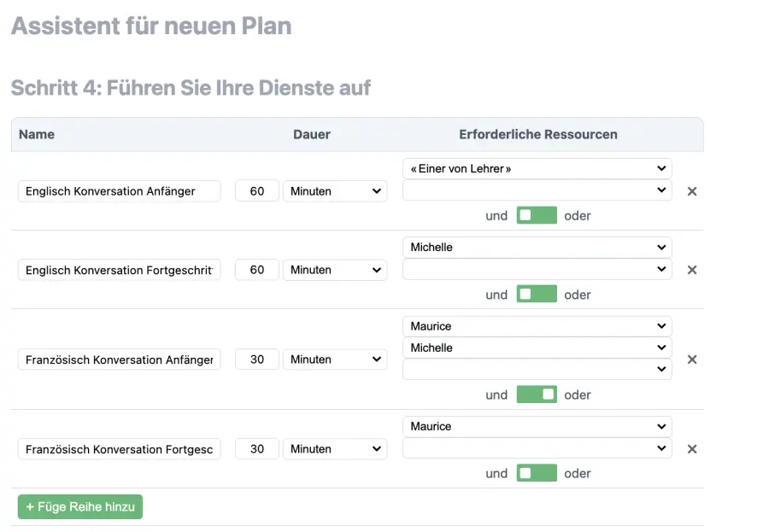The image size is (769, 532).
Task: Select the 30 duration field for Französisch Anfänger
Action: click(256, 360)
